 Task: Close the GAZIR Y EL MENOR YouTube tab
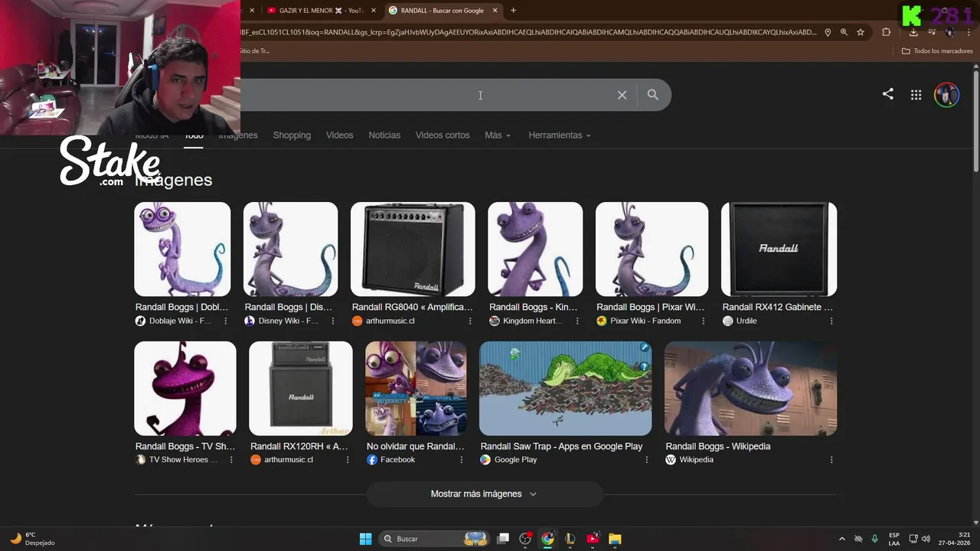point(373,11)
